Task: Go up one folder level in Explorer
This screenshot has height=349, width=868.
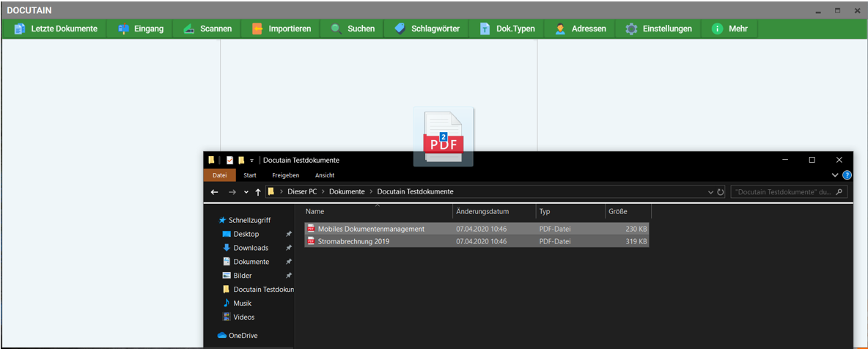Action: [x=258, y=192]
